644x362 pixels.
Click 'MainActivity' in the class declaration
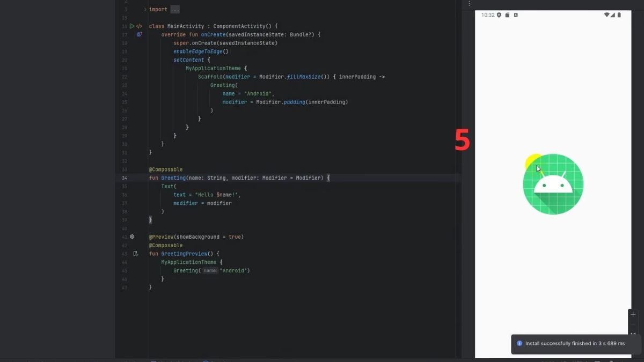pyautogui.click(x=186, y=26)
